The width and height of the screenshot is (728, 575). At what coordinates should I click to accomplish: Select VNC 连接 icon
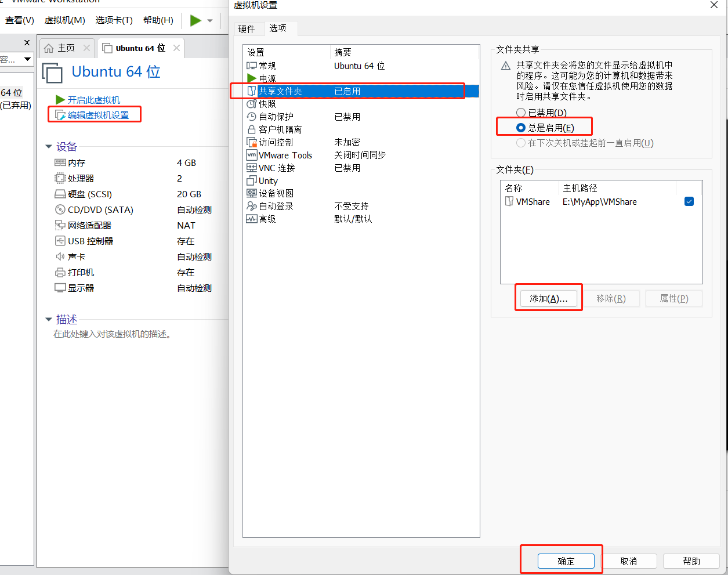252,168
